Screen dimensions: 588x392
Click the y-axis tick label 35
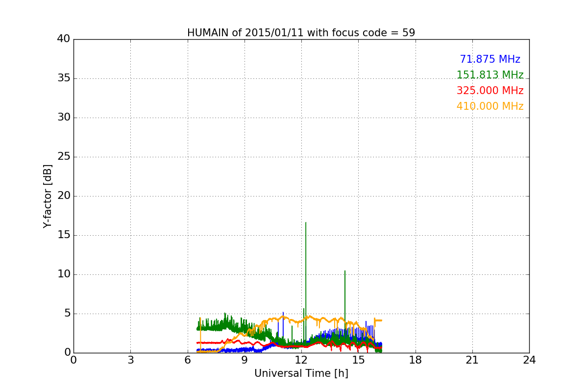tap(64, 78)
